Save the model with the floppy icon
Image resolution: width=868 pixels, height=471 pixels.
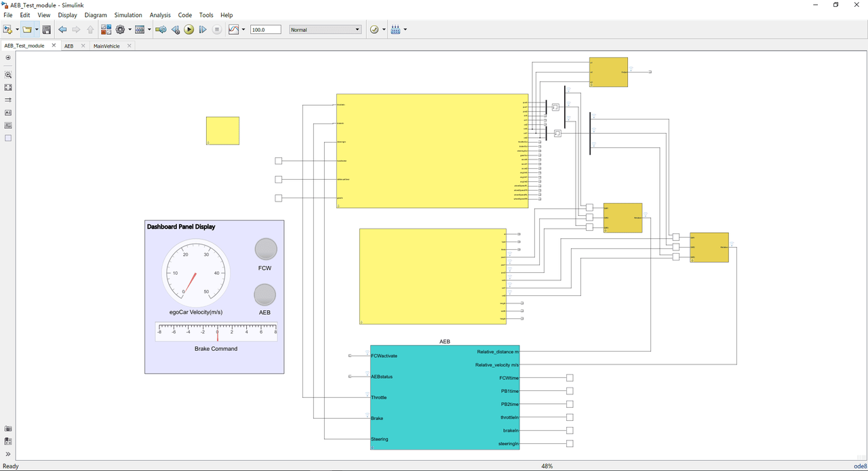46,30
